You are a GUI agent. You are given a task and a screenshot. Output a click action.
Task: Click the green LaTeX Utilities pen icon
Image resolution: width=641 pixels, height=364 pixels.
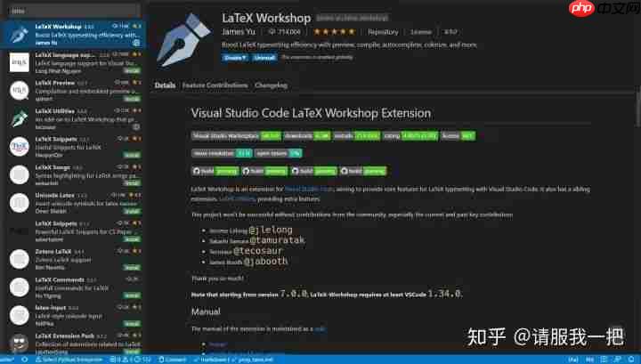click(x=20, y=118)
